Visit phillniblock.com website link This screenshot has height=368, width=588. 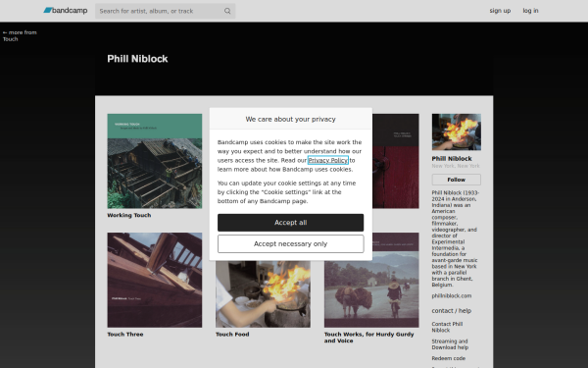452,296
